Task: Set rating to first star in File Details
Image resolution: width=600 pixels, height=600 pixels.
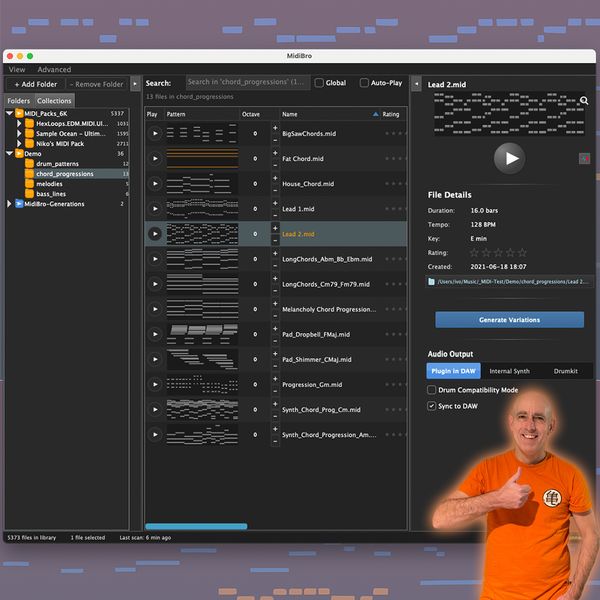Action: [474, 253]
